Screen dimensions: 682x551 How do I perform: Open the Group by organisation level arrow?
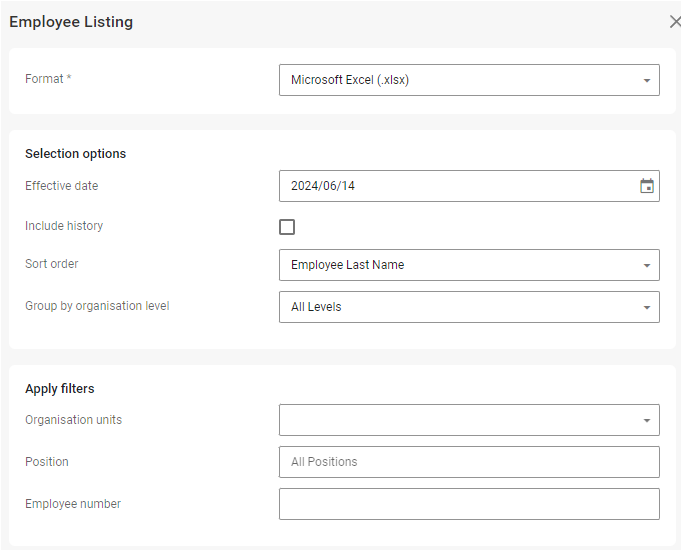[646, 308]
